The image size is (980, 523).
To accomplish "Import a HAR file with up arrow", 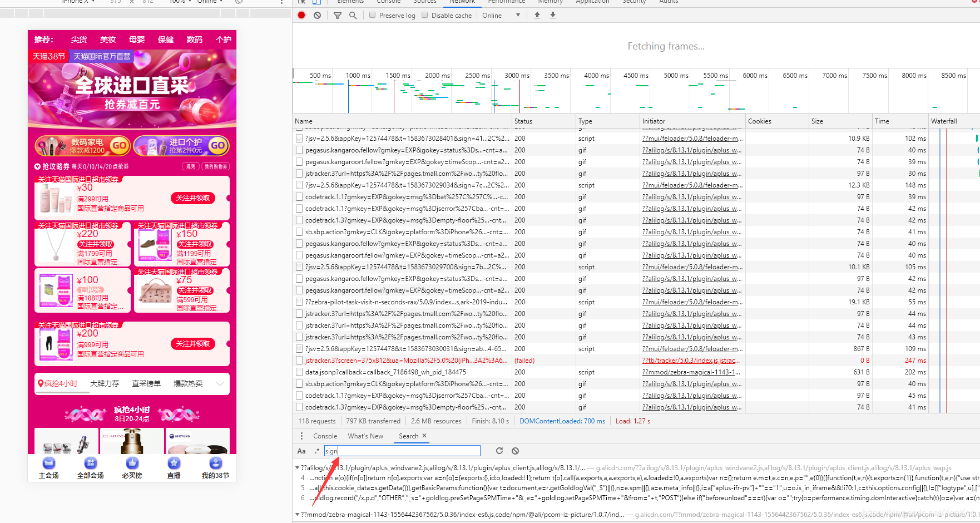I will pyautogui.click(x=537, y=16).
